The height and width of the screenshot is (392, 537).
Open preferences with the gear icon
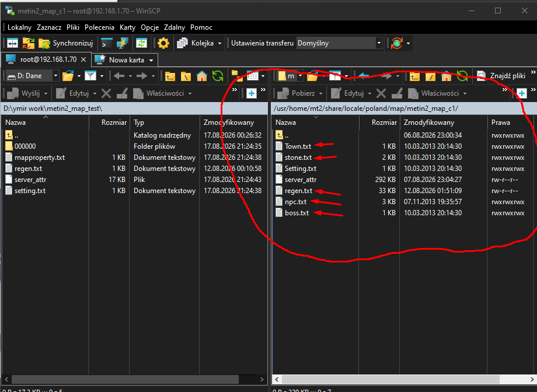(x=163, y=43)
